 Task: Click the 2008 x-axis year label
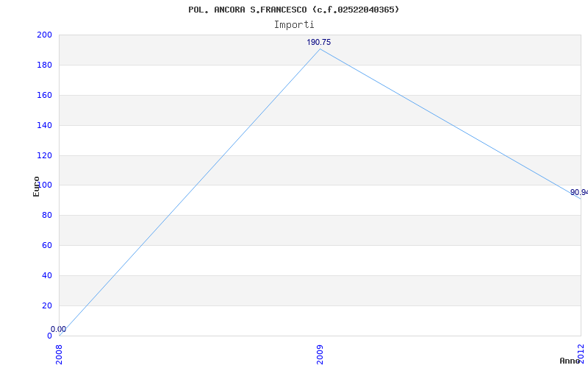click(x=59, y=354)
